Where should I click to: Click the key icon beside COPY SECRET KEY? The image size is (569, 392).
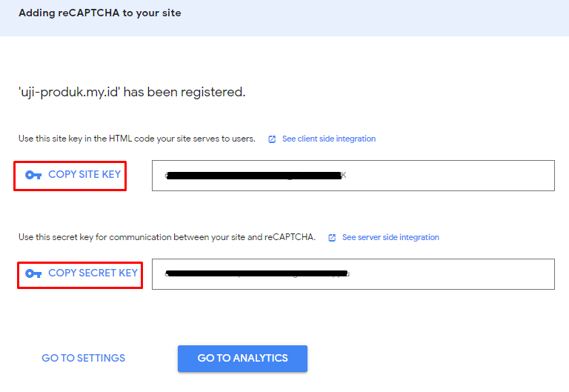(x=33, y=273)
